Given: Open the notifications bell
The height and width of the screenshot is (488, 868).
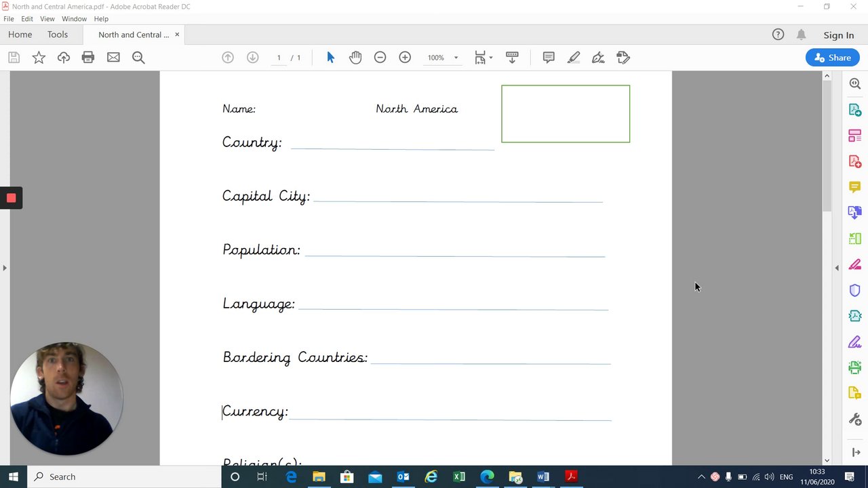Looking at the screenshot, I should 801,35.
